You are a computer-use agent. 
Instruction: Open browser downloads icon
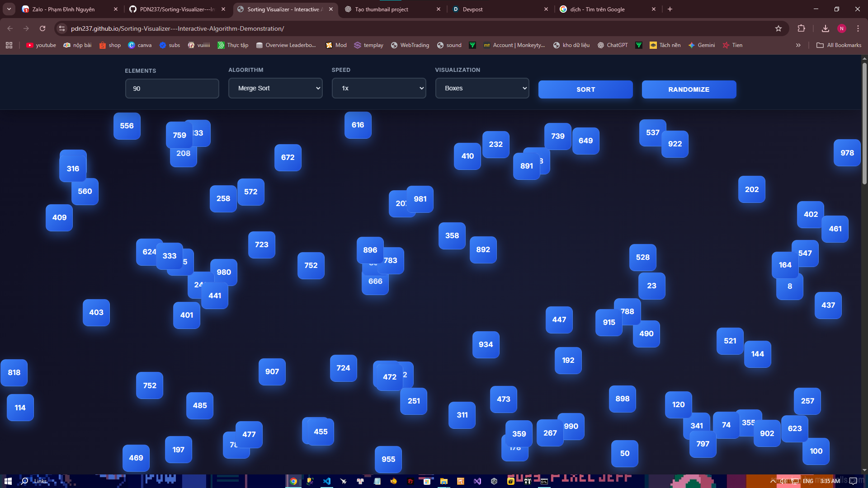click(x=825, y=28)
